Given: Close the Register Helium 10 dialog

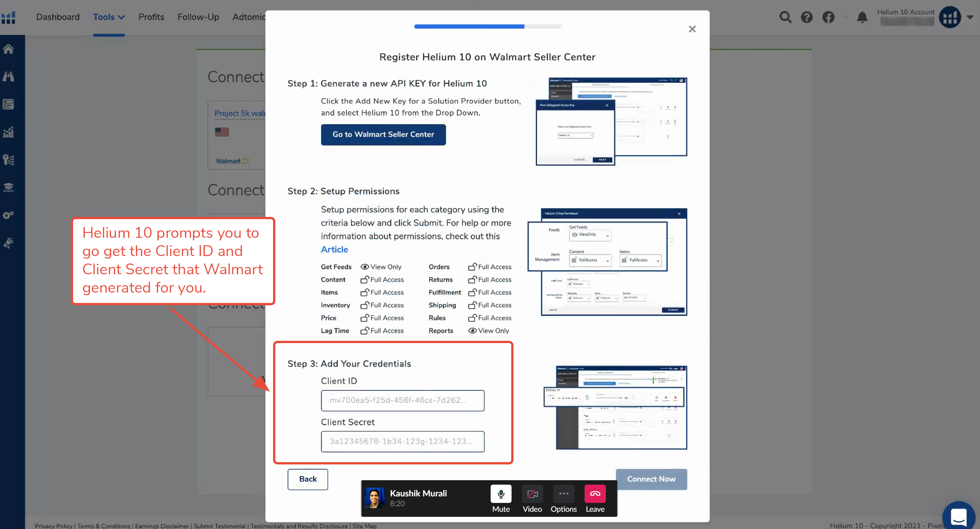Looking at the screenshot, I should (x=692, y=29).
